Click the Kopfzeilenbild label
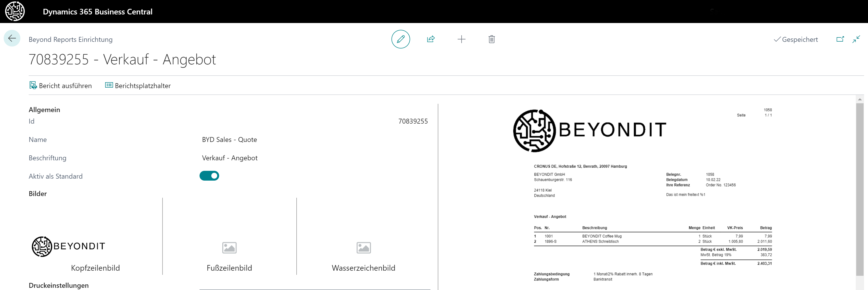The width and height of the screenshot is (868, 290). coord(95,268)
